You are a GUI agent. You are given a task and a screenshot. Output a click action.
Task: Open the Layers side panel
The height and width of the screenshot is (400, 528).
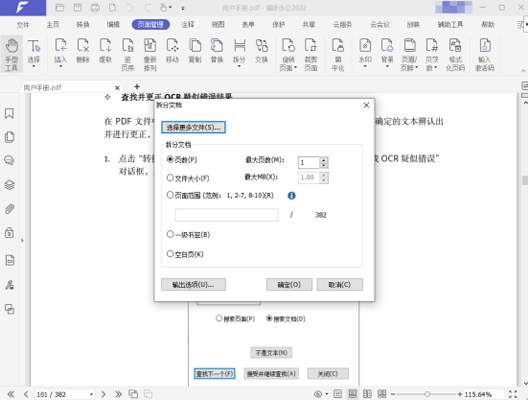point(9,185)
